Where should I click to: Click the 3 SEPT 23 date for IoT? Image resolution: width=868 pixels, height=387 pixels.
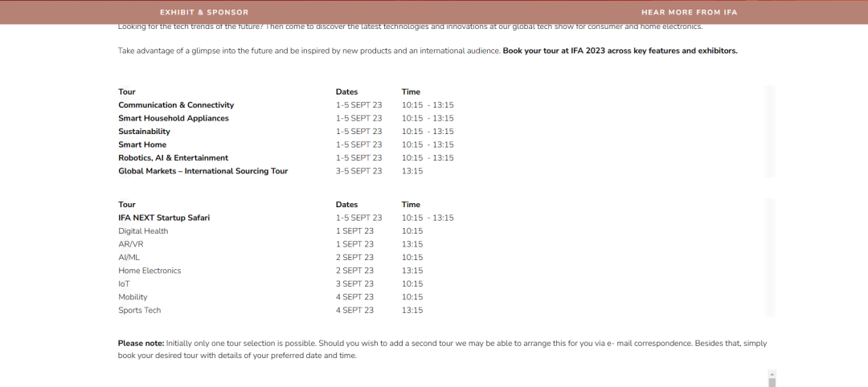pos(355,284)
